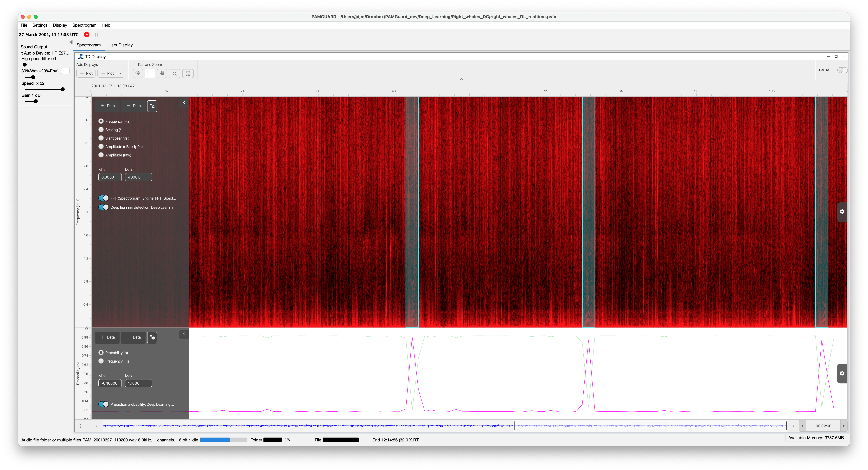Click the time range field 00:02:00

pyautogui.click(x=823, y=426)
